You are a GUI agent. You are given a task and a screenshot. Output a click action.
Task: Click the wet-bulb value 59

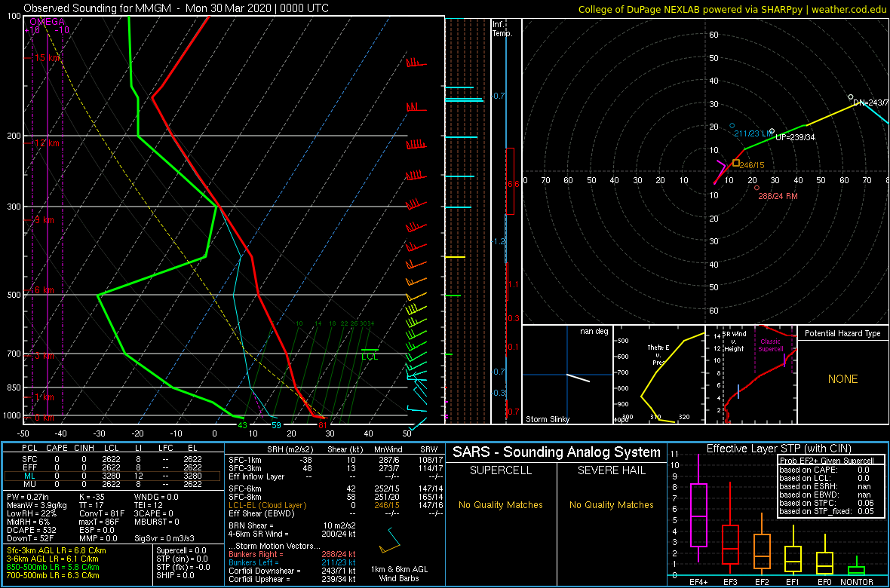pyautogui.click(x=276, y=424)
